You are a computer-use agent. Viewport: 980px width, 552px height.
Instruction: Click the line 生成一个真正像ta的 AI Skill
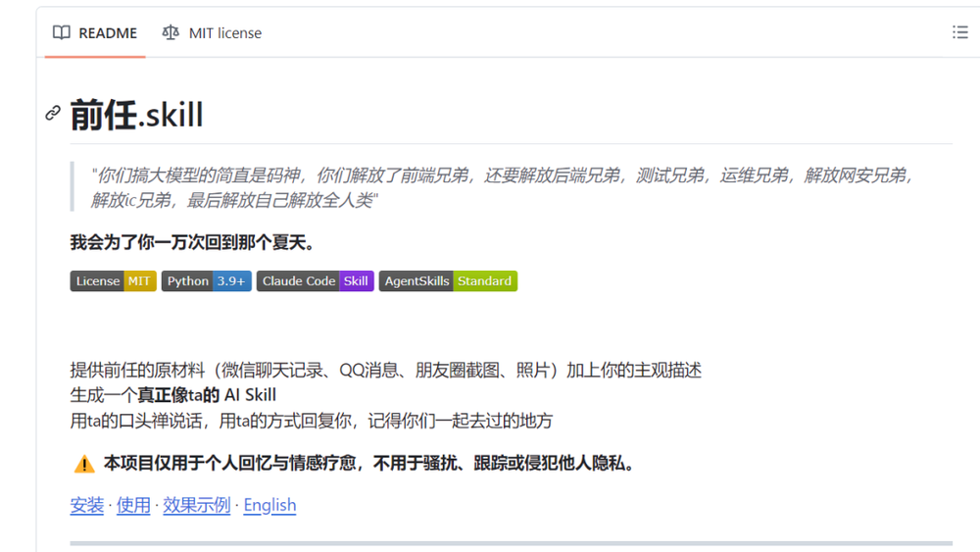coord(173,395)
